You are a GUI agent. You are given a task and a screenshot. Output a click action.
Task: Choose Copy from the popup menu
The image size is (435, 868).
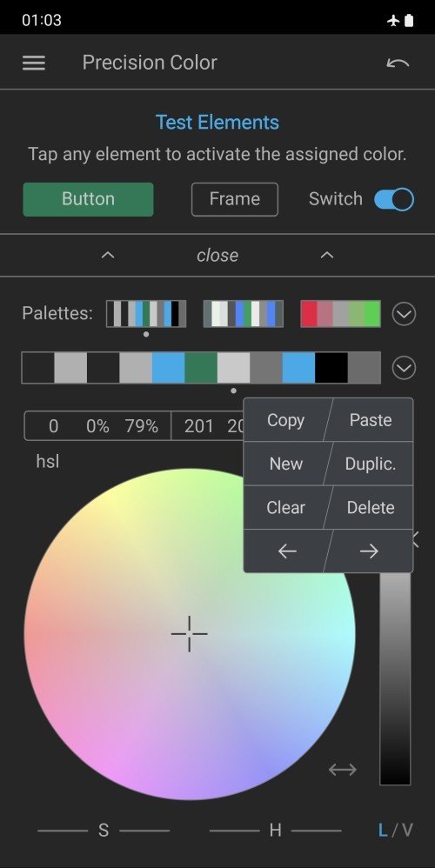[x=285, y=419]
